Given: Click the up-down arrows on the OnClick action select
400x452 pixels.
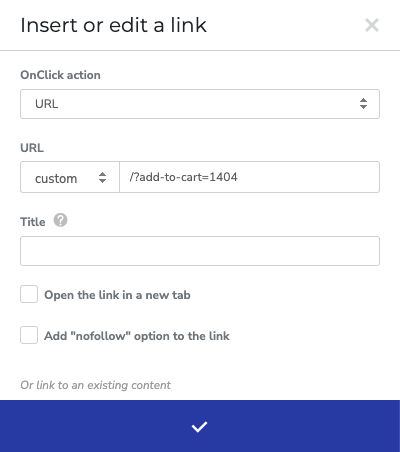Looking at the screenshot, I should click(x=363, y=104).
